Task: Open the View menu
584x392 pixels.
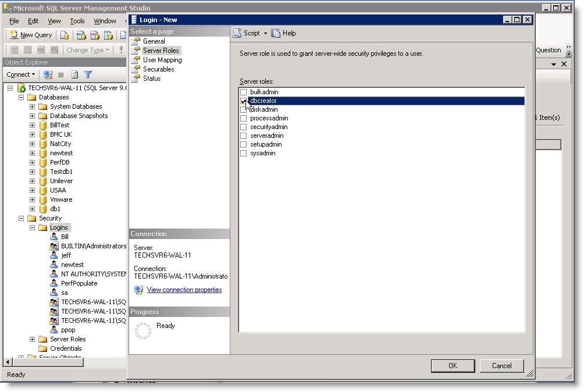Action: (54, 21)
